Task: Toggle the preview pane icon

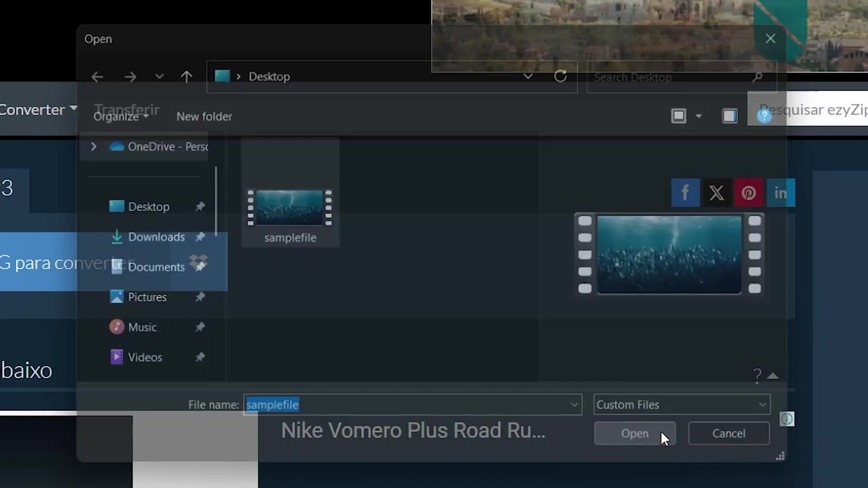Action: (730, 116)
